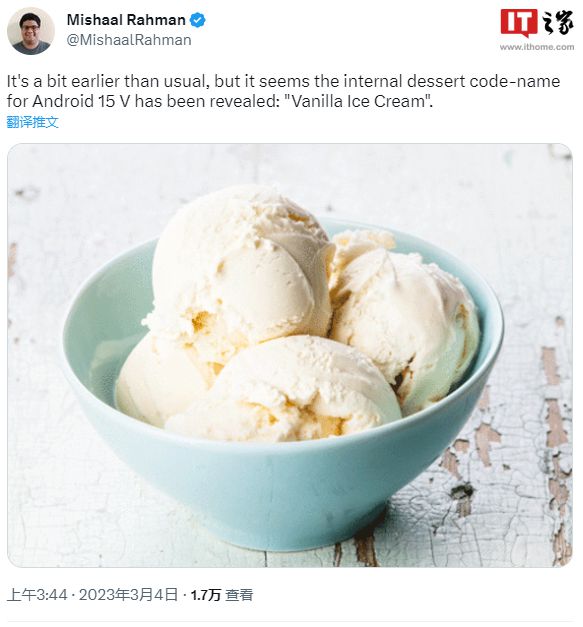Image resolution: width=583 pixels, height=627 pixels.
Task: Click the 2023年3月4日 date
Action: click(128, 595)
